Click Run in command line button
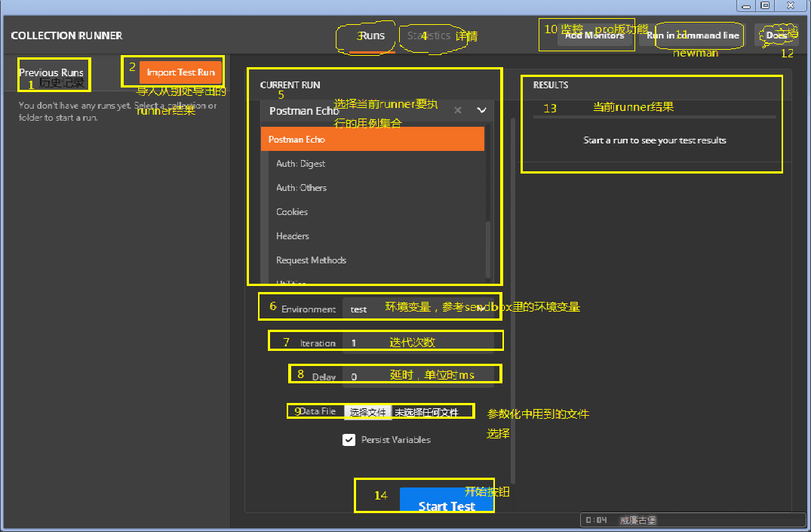Viewport: 811px width, 532px height. point(693,35)
